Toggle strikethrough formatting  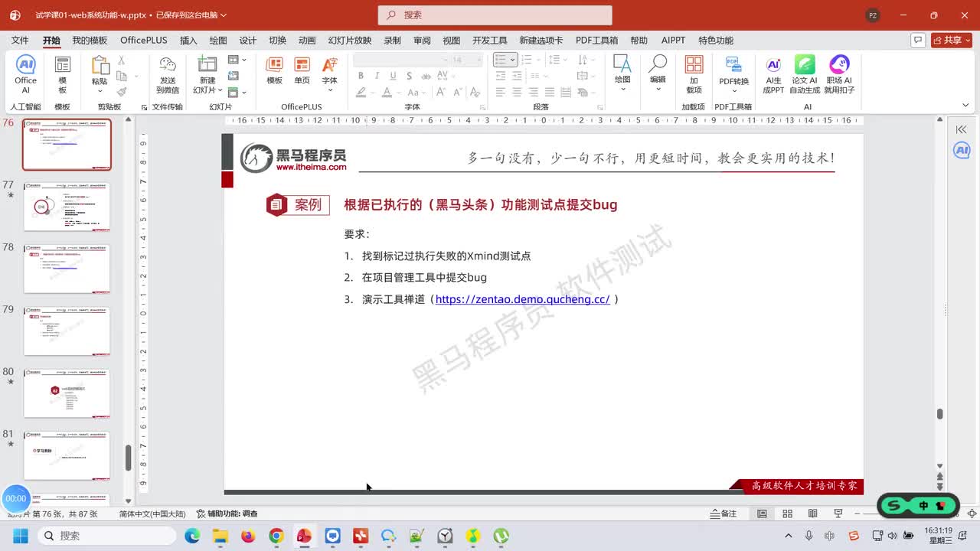click(426, 76)
